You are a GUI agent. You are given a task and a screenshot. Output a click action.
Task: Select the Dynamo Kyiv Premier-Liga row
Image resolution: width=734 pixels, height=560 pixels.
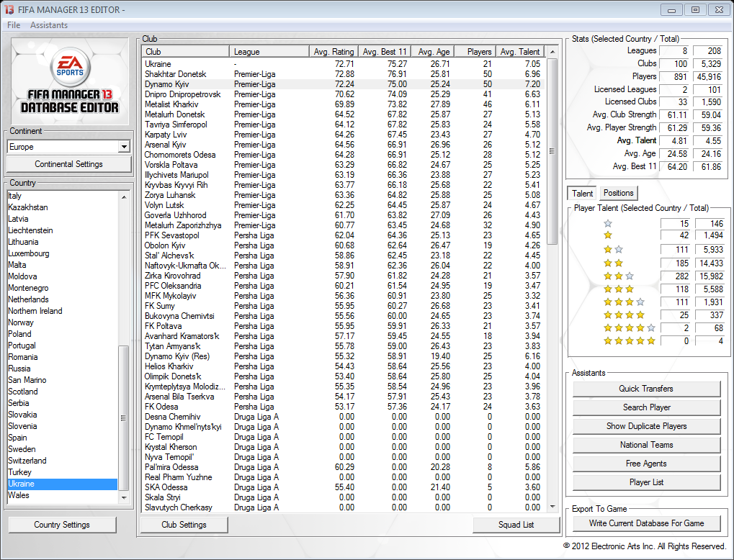(344, 84)
